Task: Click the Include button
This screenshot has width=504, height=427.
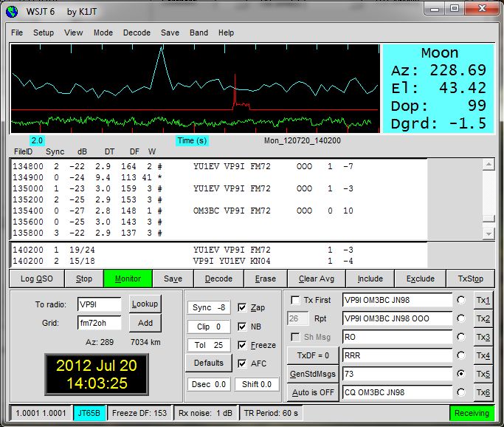Action: (370, 279)
